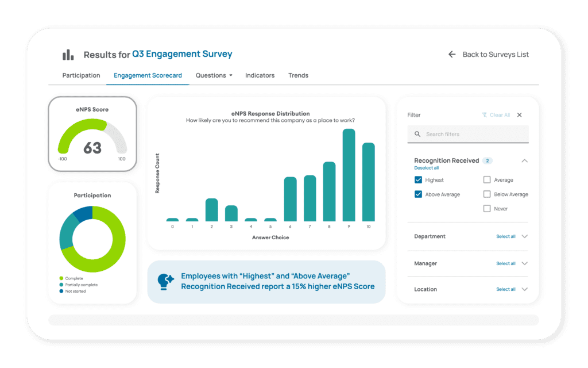Click the Search filters input field

(474, 135)
